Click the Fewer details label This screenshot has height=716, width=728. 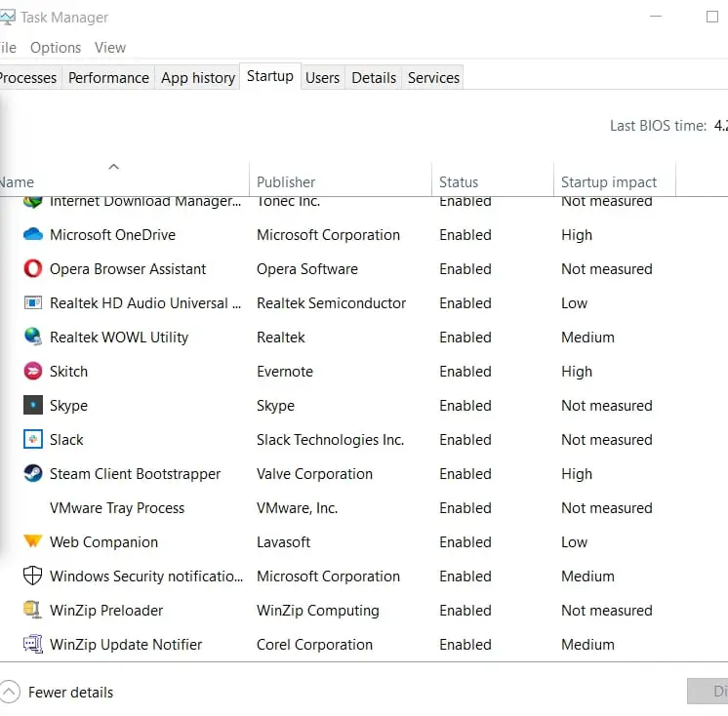(70, 693)
